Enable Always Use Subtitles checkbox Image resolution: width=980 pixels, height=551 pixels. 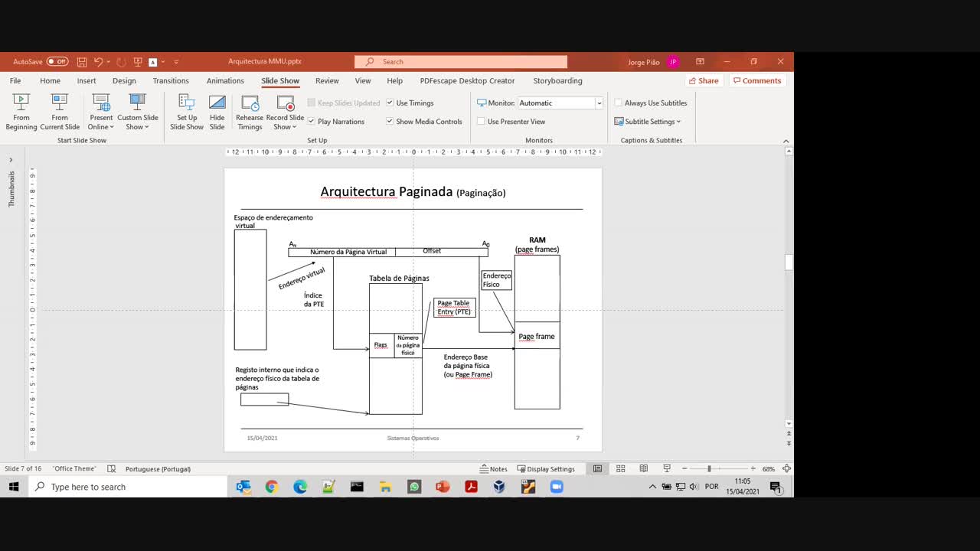click(x=618, y=103)
